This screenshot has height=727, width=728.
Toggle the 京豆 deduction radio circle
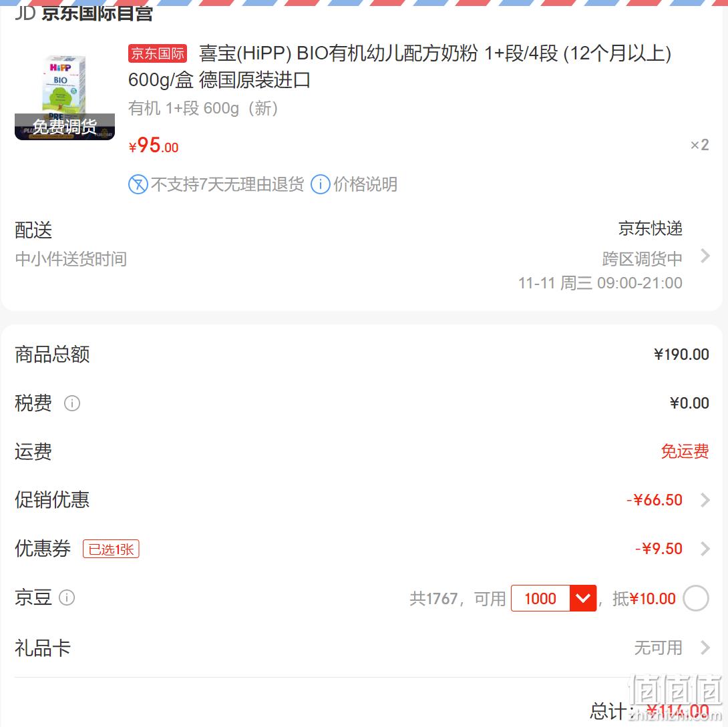pos(695,598)
